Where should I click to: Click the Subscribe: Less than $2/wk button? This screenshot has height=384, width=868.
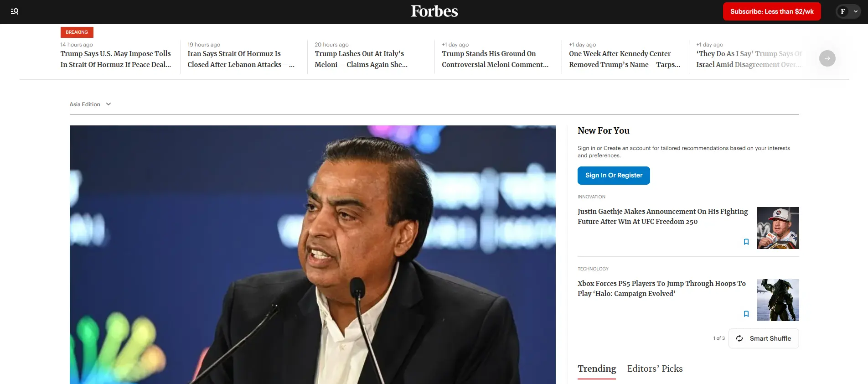point(772,11)
